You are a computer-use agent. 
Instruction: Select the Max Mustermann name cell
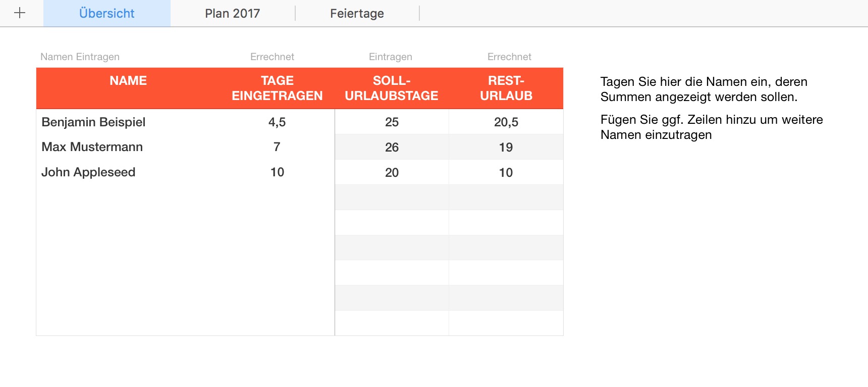pyautogui.click(x=92, y=147)
